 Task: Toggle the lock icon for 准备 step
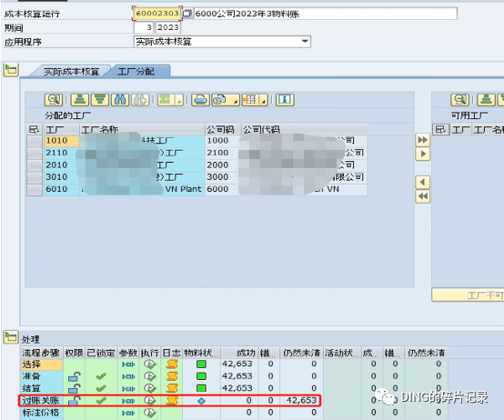point(75,376)
